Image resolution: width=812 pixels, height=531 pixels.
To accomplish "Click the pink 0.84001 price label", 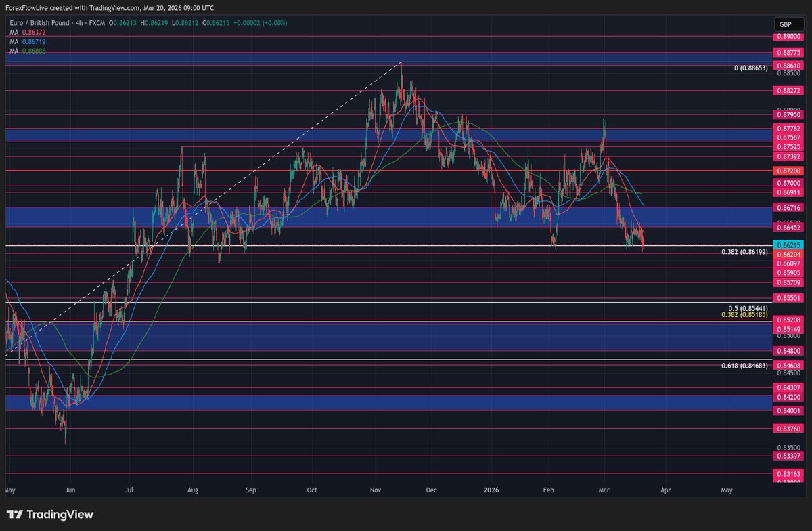I will (x=789, y=410).
